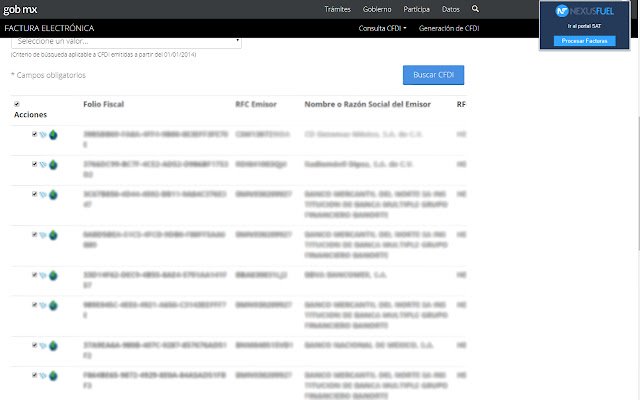640x400 pixels.
Task: Click 'Nombre o Razón Social del Emisor' header
Action: click(367, 104)
